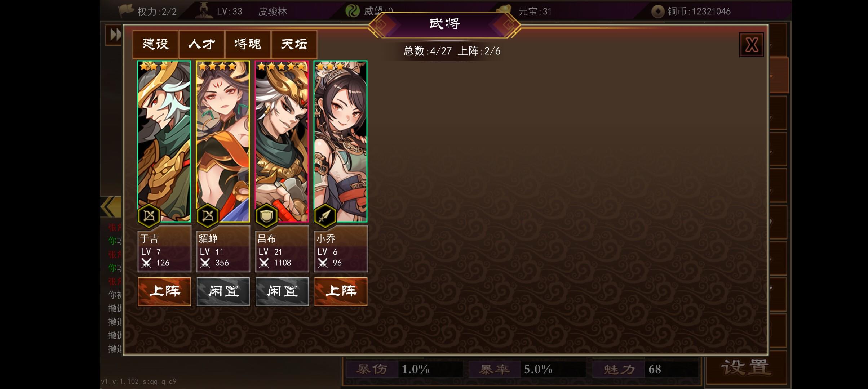Collapse the chat log with yellow chevron
Image resolution: width=868 pixels, height=389 pixels.
pyautogui.click(x=111, y=207)
